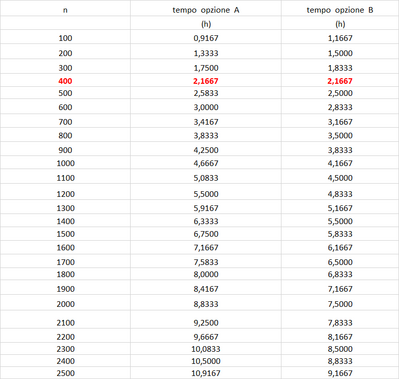Click the value 3,5000

(x=340, y=135)
